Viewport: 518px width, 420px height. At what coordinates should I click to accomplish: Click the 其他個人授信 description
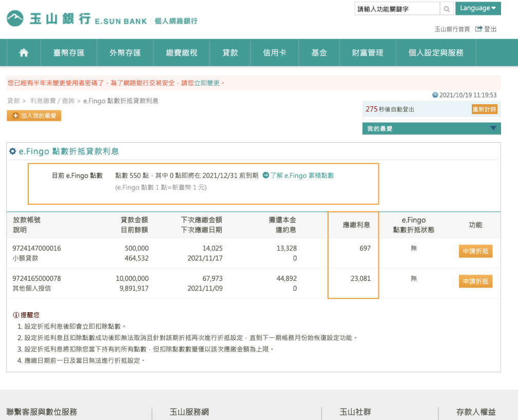pos(32,288)
